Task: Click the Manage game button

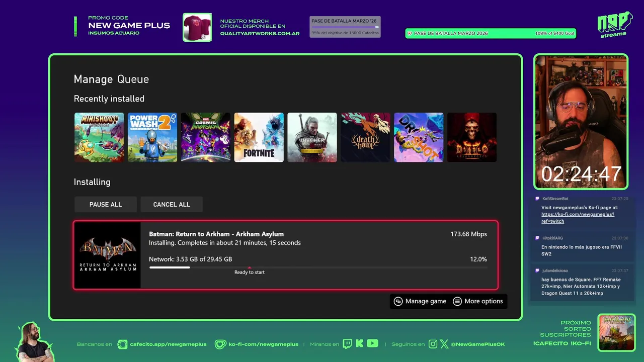Action: tap(421, 301)
